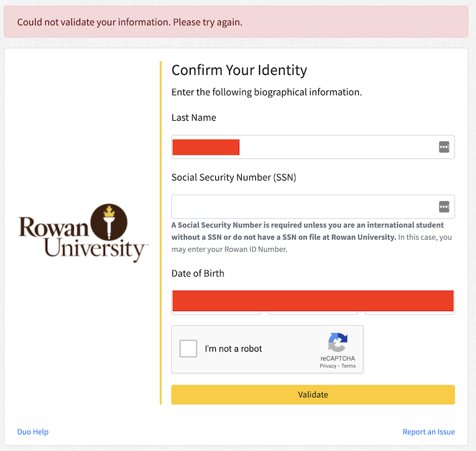Screen dimensions: 476x451
Task: Click the password manager icon in Last Name field
Action: click(x=444, y=147)
